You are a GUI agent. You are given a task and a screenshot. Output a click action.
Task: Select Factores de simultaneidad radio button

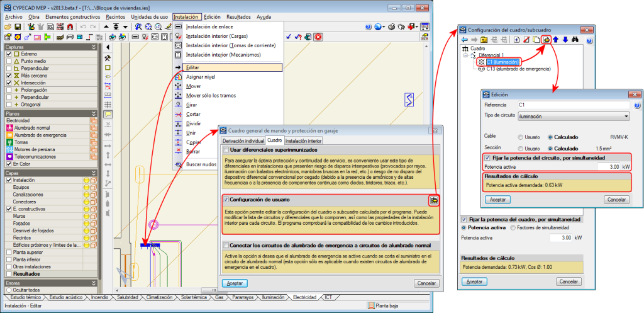click(513, 227)
